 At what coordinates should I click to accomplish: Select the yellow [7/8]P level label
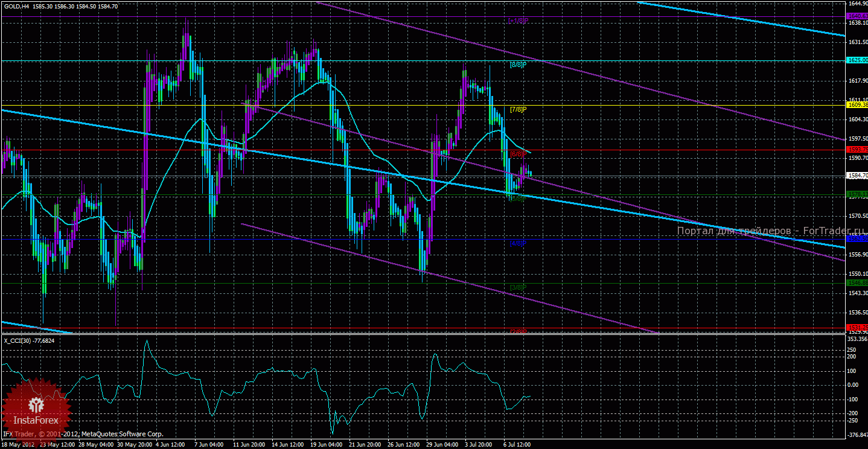coord(518,110)
